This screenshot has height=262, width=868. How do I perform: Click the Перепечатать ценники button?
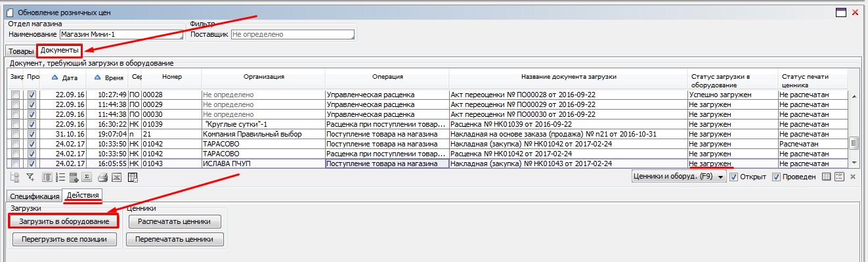tap(175, 239)
